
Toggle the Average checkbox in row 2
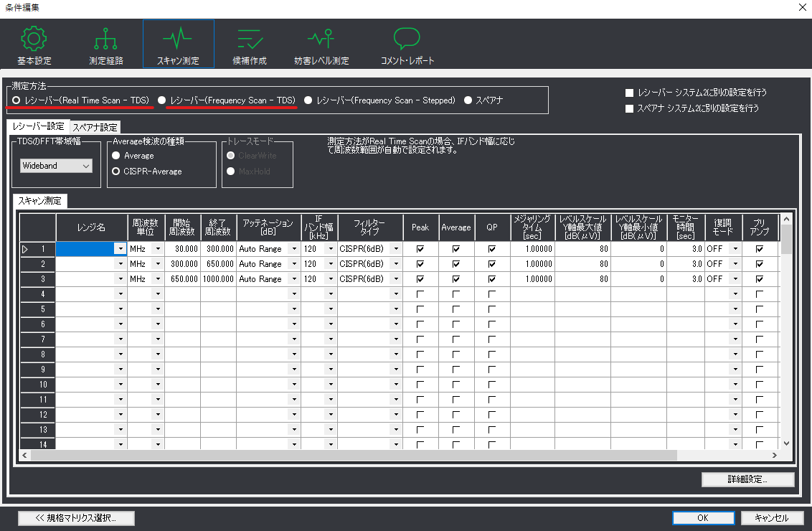[455, 264]
